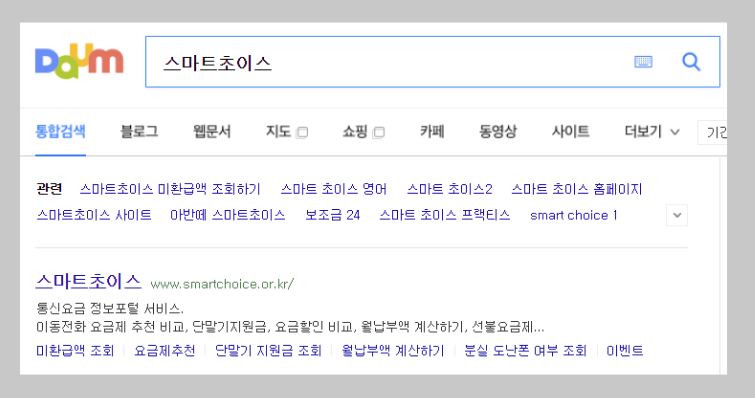Image resolution: width=755 pixels, height=398 pixels.
Task: Click the partially visible 기간 filter button
Action: point(713,132)
